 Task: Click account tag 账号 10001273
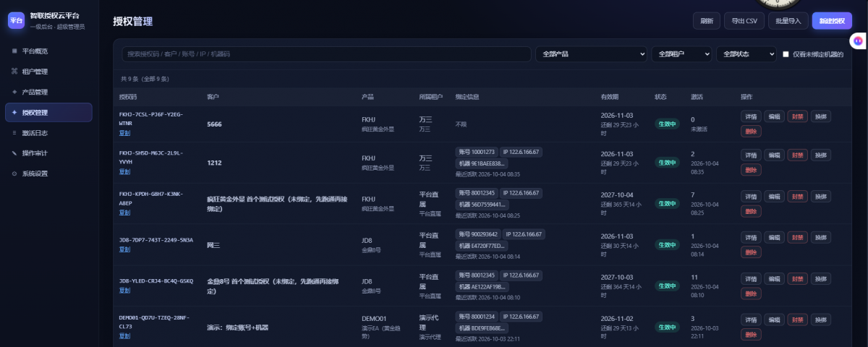477,152
